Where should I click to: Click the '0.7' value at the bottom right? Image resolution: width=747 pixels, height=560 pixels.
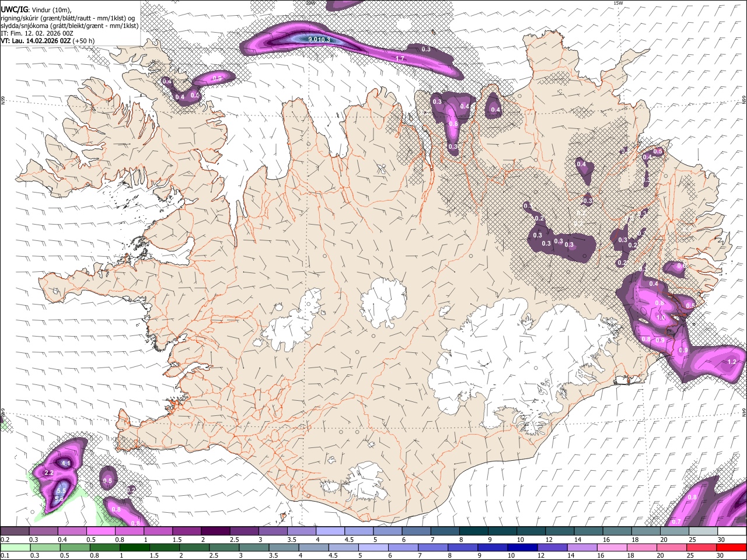pyautogui.click(x=677, y=521)
